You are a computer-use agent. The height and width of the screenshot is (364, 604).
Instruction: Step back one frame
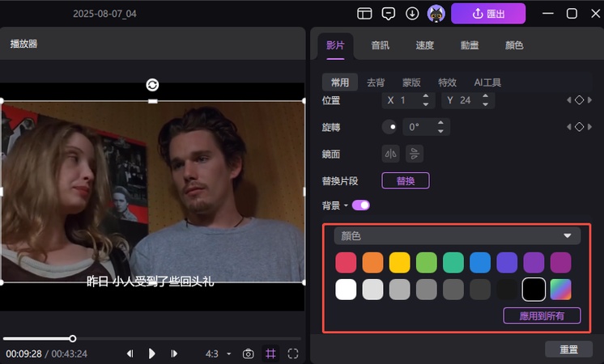click(130, 353)
